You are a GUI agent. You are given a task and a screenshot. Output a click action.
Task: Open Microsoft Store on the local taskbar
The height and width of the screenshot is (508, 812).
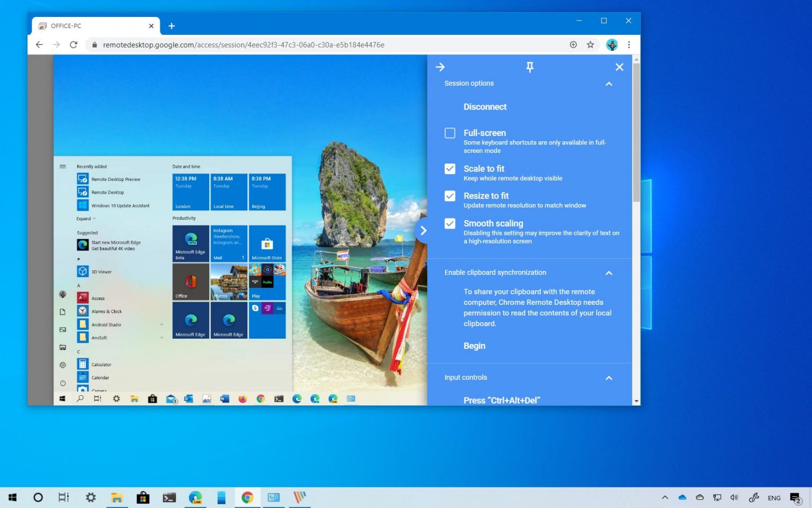point(143,497)
